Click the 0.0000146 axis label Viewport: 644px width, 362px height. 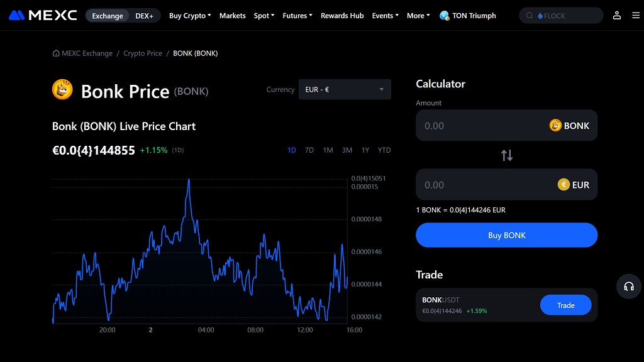(367, 251)
